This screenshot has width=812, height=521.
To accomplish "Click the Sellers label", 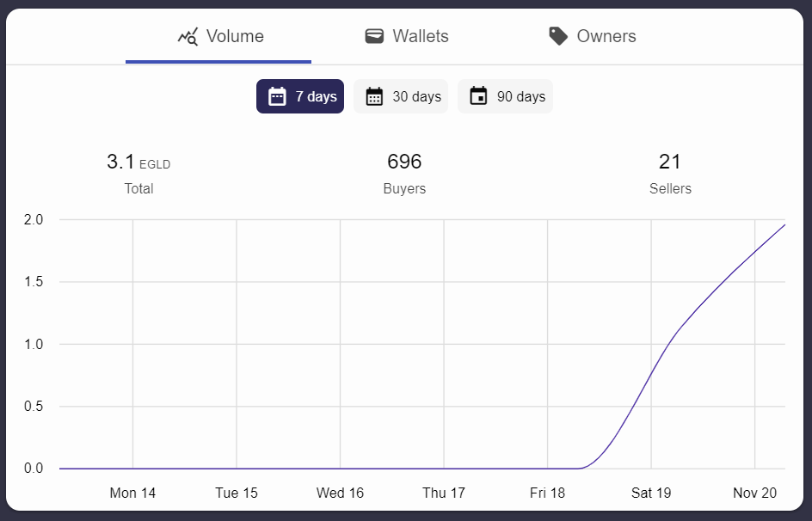I will [x=670, y=188].
